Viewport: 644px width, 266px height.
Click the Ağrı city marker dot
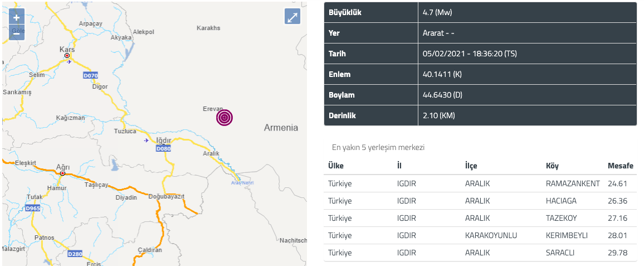click(62, 173)
